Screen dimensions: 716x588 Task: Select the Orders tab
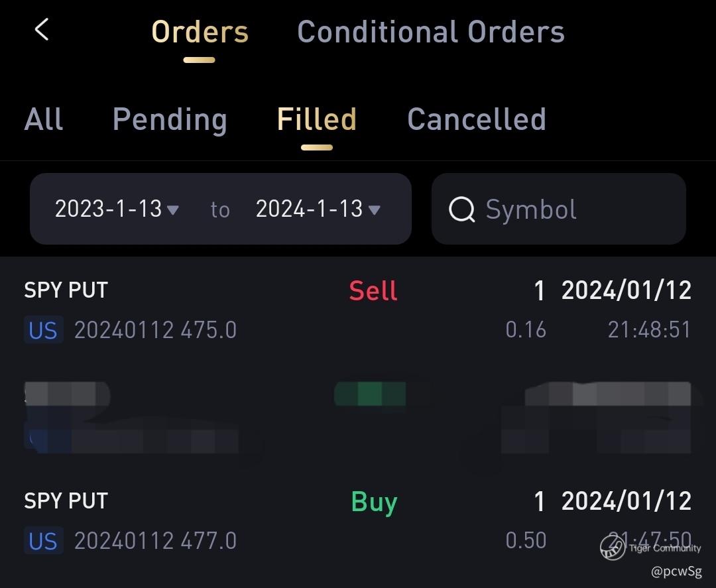200,32
